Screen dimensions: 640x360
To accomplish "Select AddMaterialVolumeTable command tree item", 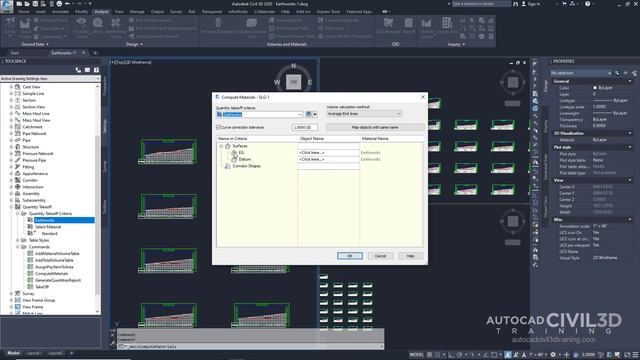I will 57,253.
